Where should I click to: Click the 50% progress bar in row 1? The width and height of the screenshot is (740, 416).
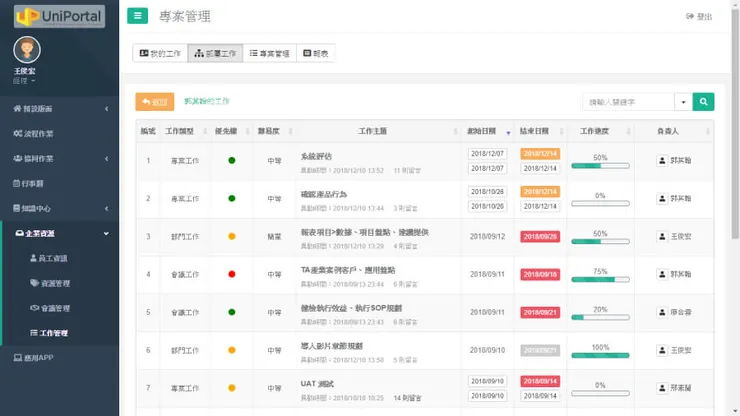[600, 166]
